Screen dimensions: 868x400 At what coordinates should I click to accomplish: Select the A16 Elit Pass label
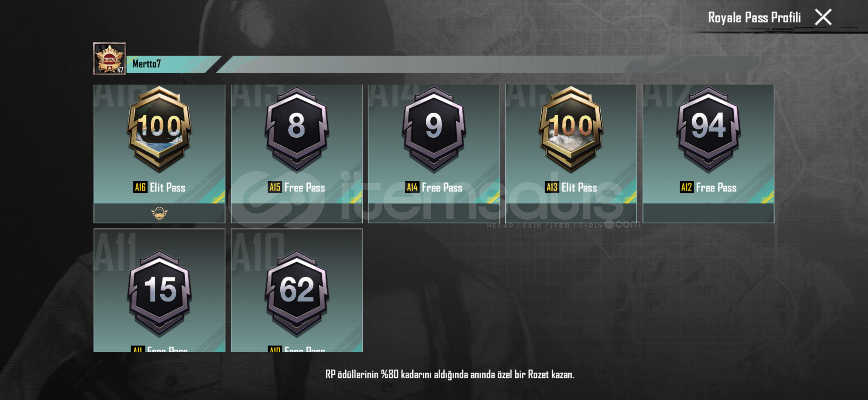[x=159, y=187]
